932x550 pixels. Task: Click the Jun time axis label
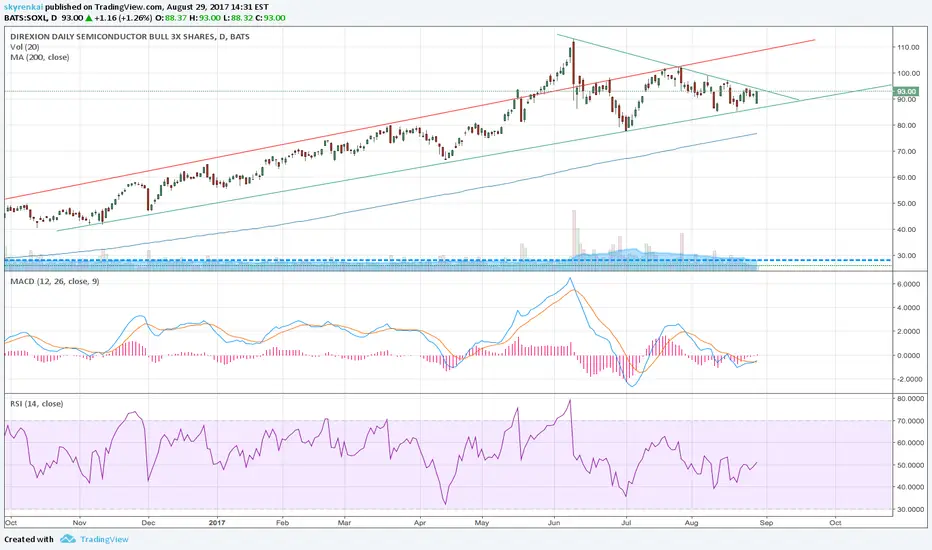[x=554, y=523]
